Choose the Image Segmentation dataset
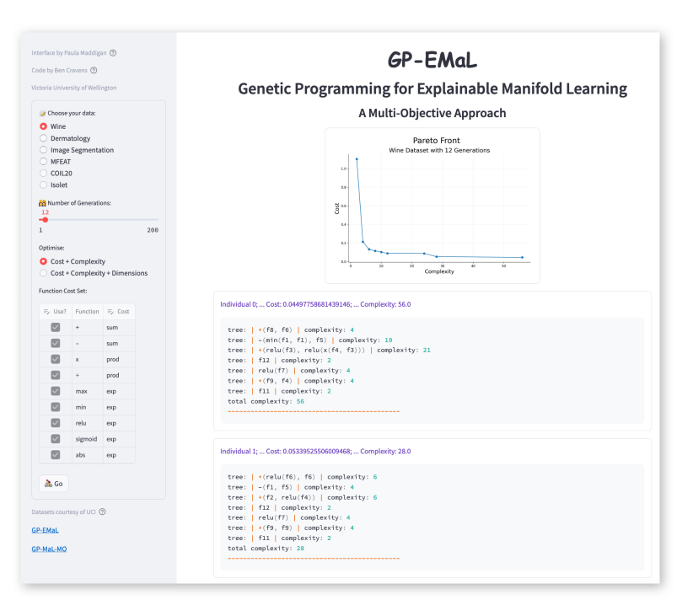The width and height of the screenshot is (693, 616). [44, 150]
